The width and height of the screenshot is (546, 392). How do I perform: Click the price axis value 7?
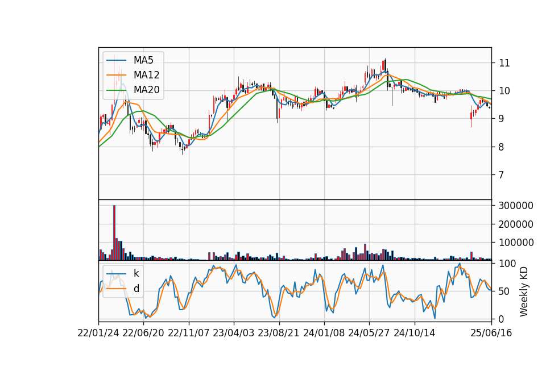[502, 174]
